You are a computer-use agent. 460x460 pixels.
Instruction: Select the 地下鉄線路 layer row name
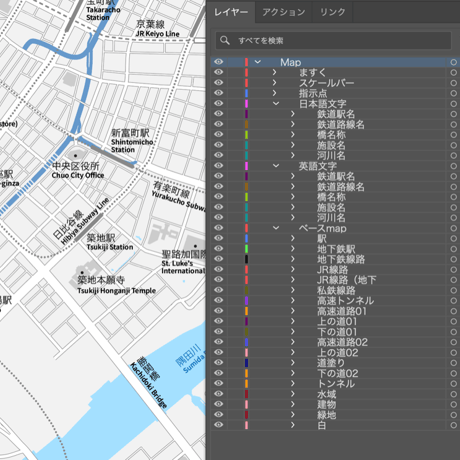point(341,259)
